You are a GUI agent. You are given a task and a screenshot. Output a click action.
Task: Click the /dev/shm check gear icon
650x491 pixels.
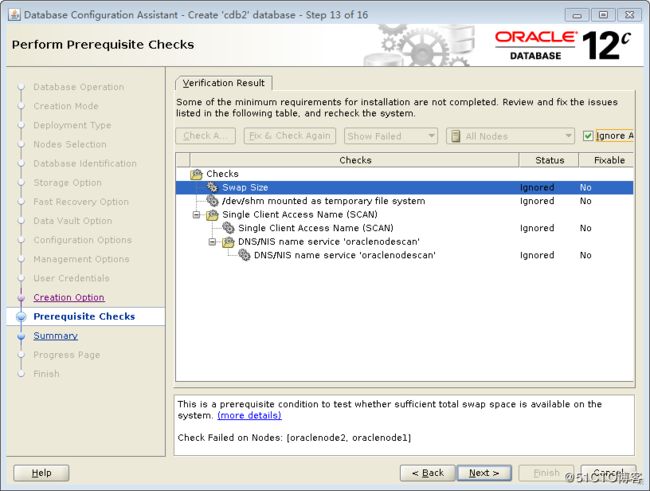click(212, 201)
